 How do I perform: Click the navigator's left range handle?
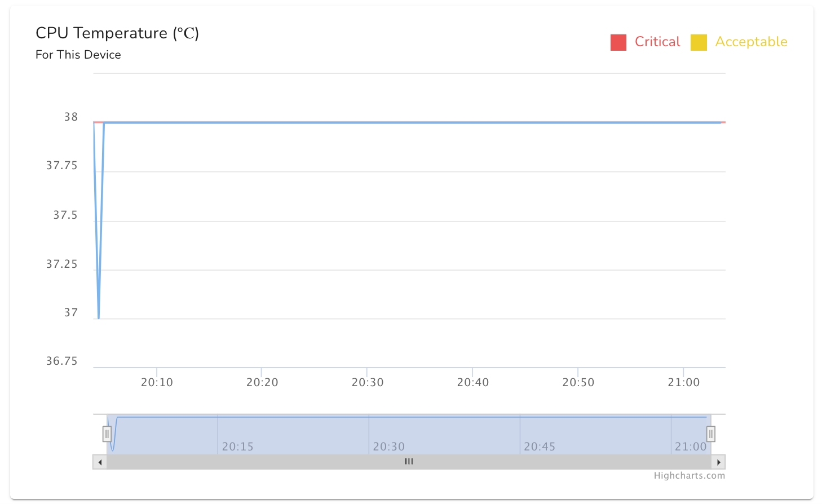(107, 434)
